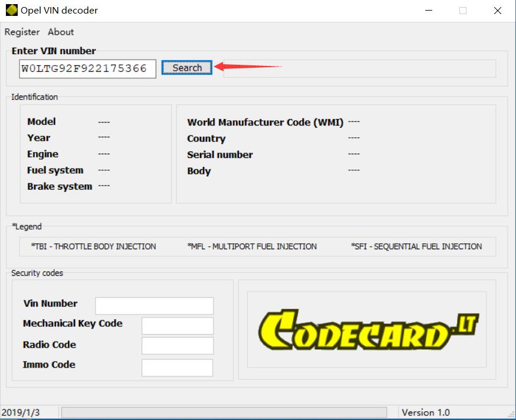Click the Vin Number security code field
The width and height of the screenshot is (516, 420).
(x=155, y=306)
